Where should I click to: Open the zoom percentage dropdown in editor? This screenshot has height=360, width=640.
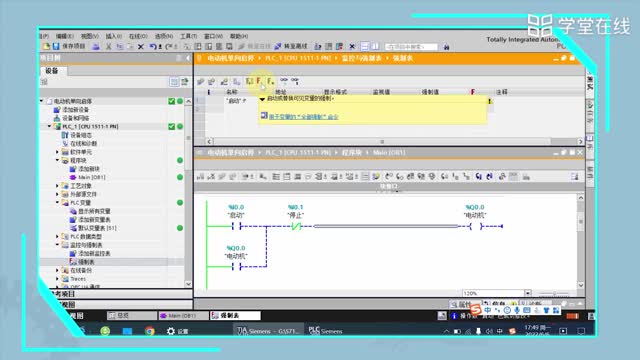528,293
